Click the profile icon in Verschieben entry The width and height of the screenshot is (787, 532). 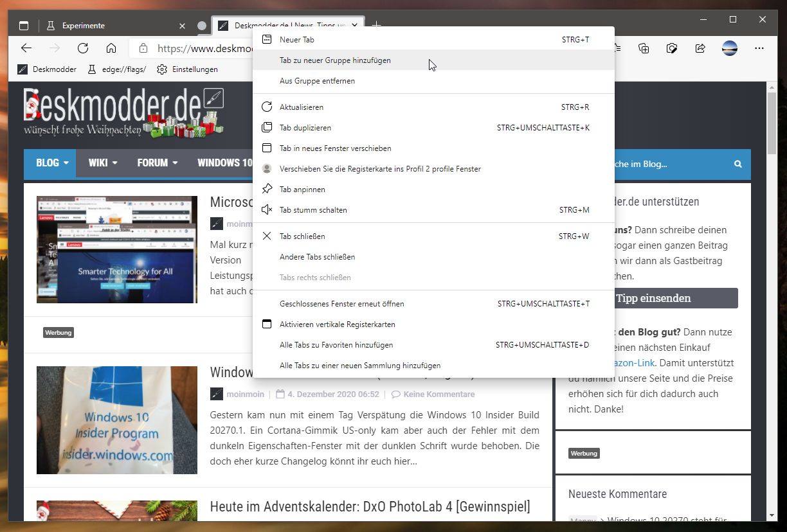[x=267, y=169]
